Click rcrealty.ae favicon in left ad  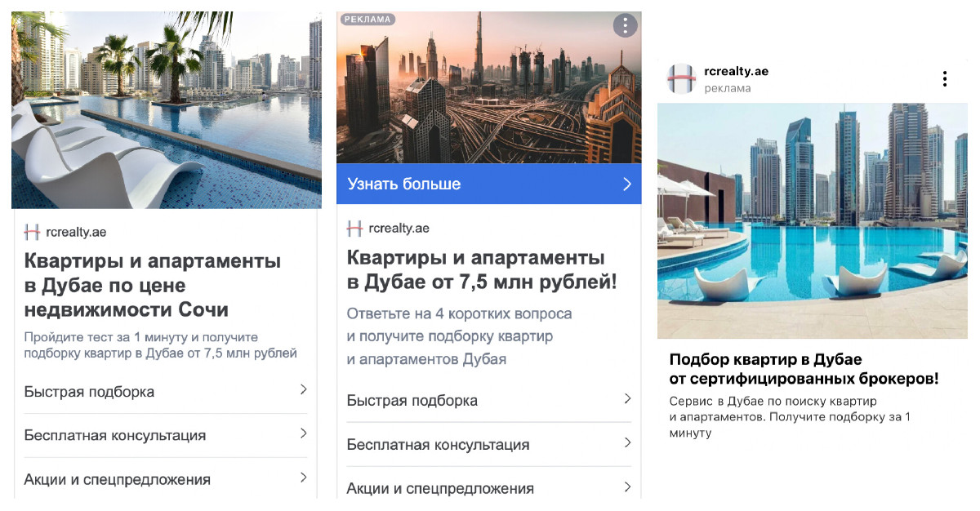(x=32, y=233)
